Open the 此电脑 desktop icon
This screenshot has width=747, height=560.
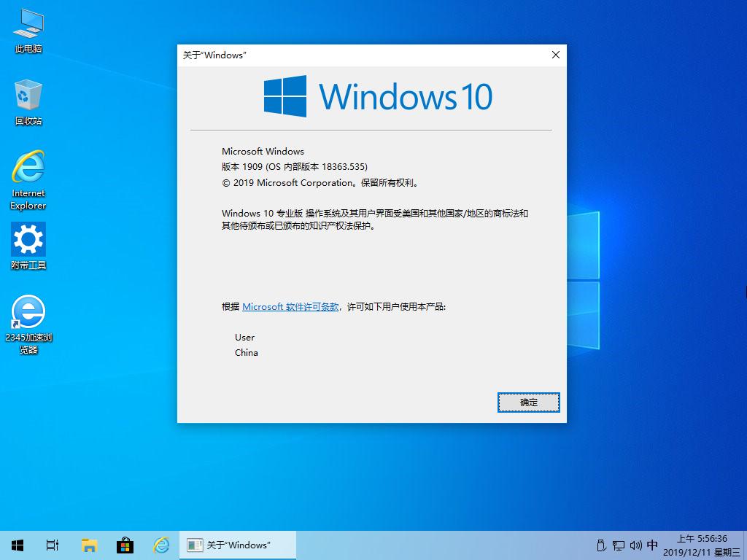tap(28, 31)
